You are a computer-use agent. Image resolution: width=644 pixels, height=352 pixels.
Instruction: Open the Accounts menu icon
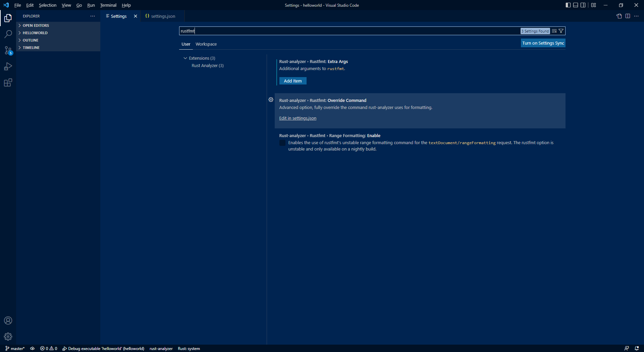tap(8, 320)
